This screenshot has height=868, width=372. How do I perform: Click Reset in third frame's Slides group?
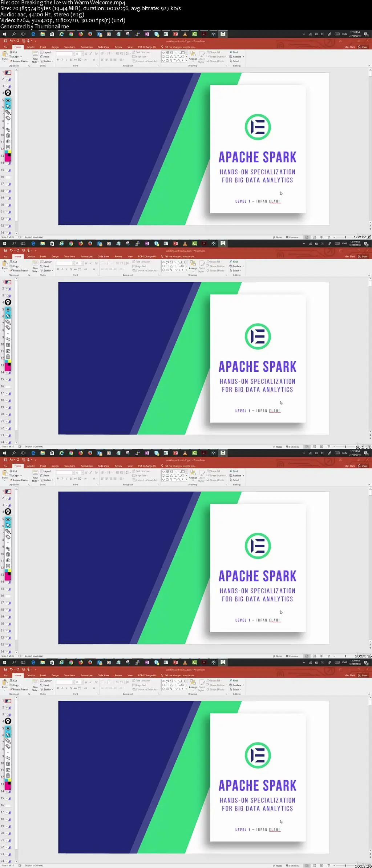pos(45,476)
